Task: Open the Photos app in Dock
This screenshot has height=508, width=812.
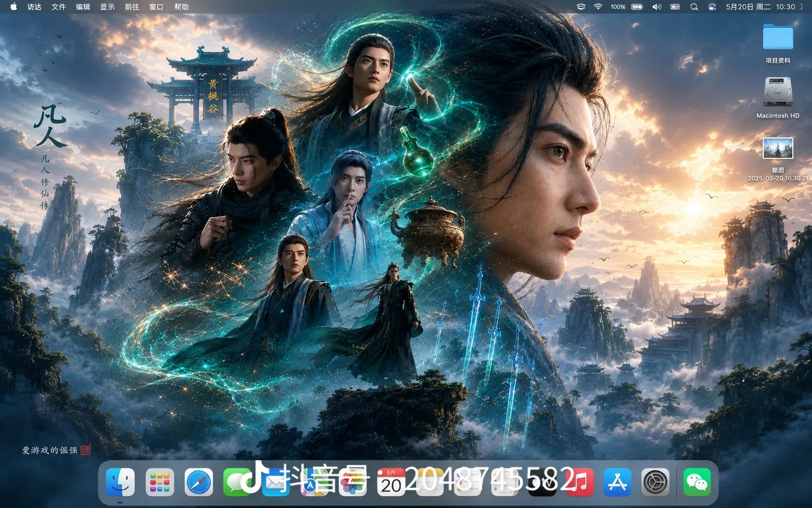Action: [x=353, y=482]
